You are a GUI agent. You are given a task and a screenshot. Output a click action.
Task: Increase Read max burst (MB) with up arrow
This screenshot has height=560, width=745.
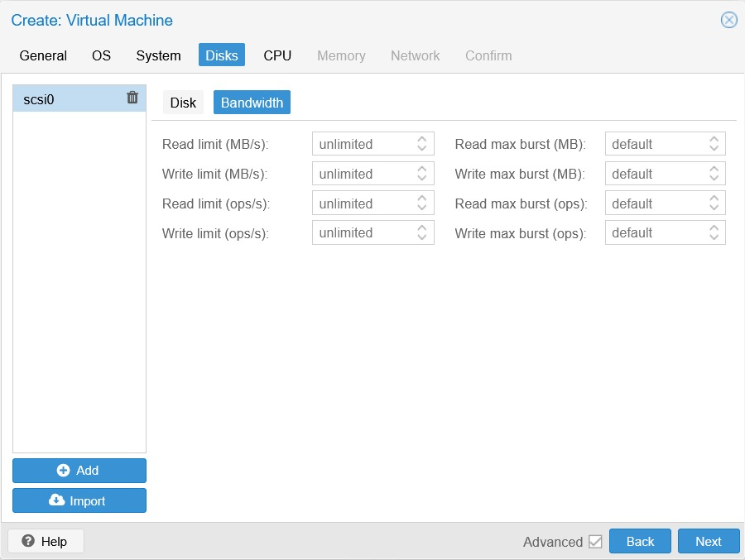click(714, 139)
